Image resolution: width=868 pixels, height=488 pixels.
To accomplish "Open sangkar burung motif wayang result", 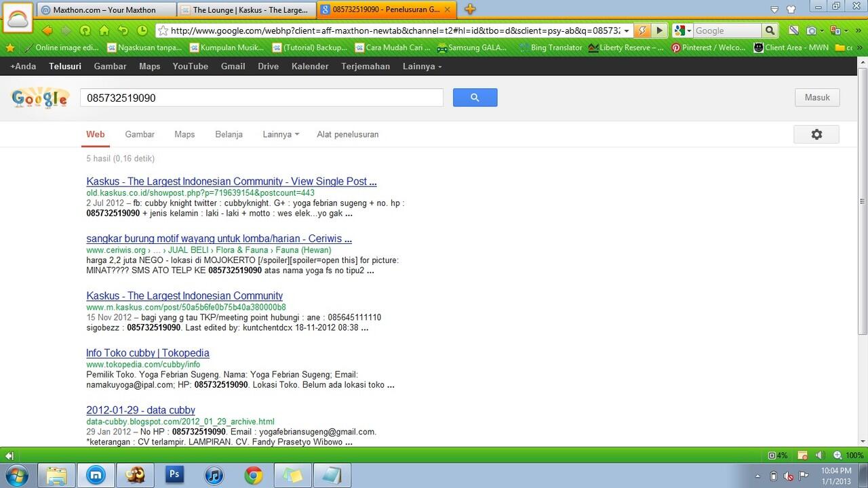I will click(x=219, y=239).
